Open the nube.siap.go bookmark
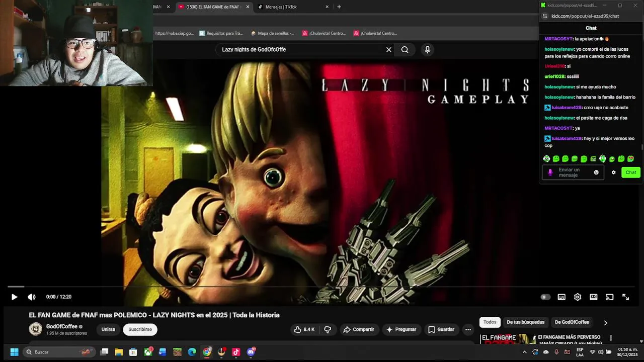Screen dimensions: 644x362 click(174, 33)
